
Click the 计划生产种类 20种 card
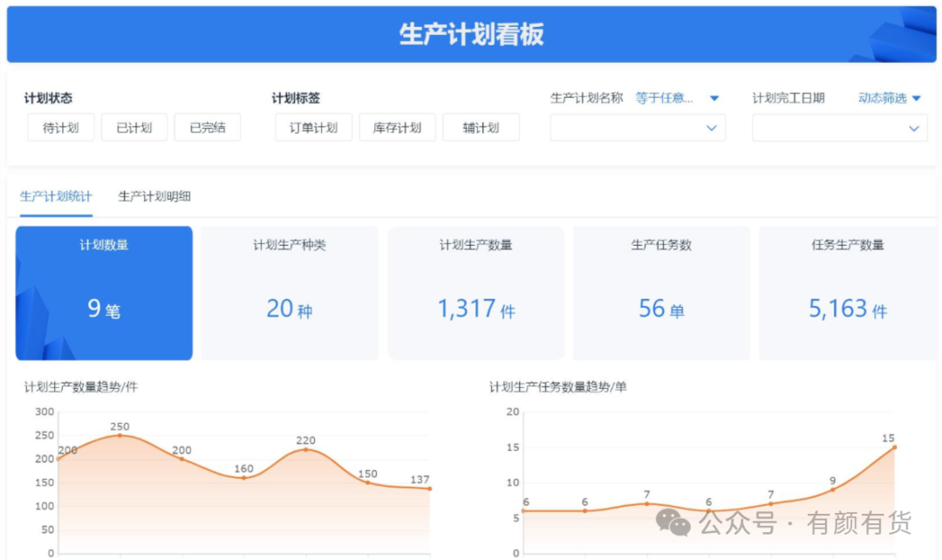tap(290, 293)
